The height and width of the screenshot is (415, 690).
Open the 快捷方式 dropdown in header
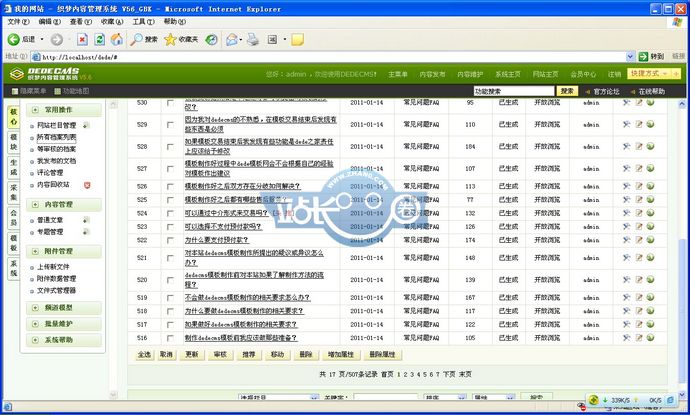(x=654, y=73)
